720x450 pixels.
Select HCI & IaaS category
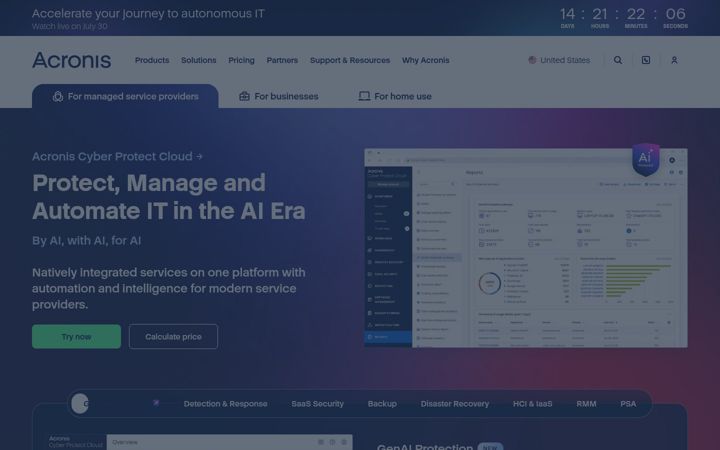(x=533, y=404)
